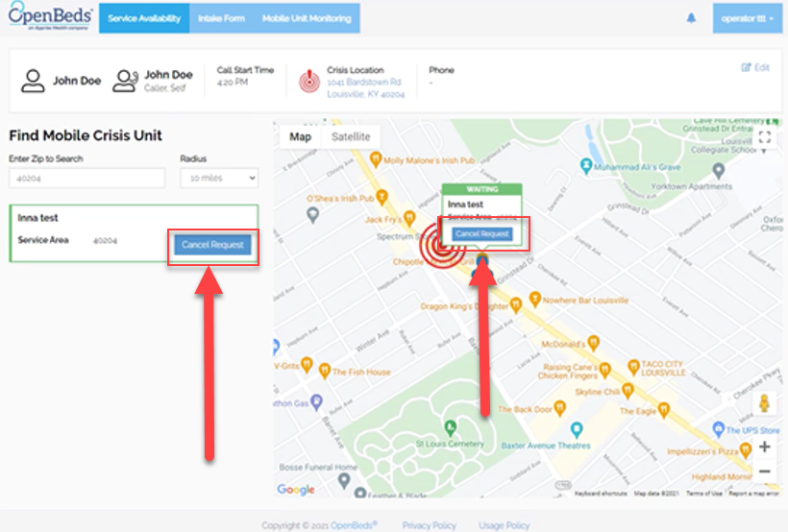Screen dimensions: 788x532
Task: Click Cancel Request in Inna test card
Action: click(x=212, y=245)
